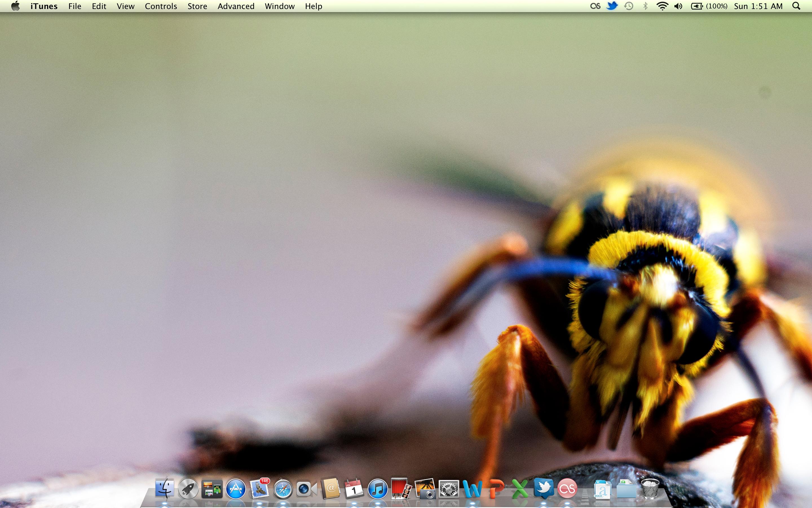Image resolution: width=812 pixels, height=508 pixels.
Task: Expand the Documents stack with DOCX file
Action: point(602,489)
